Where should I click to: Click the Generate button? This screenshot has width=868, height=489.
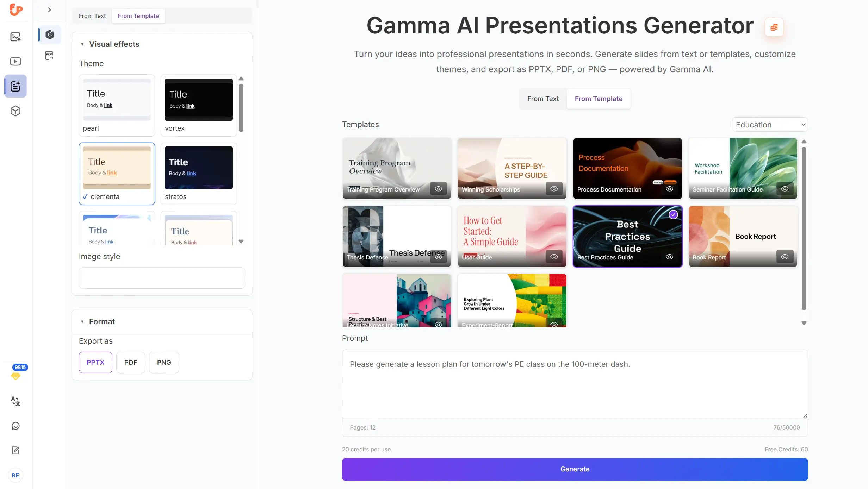click(x=574, y=469)
